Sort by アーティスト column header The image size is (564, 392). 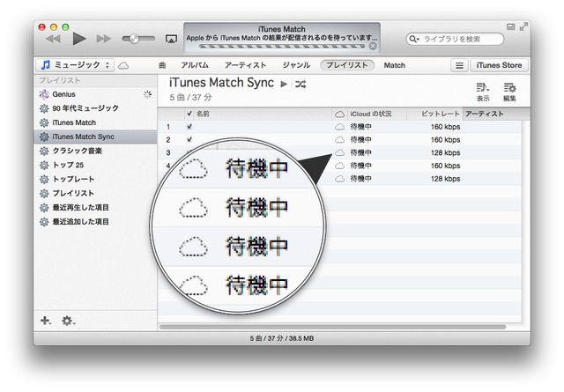pyautogui.click(x=495, y=114)
